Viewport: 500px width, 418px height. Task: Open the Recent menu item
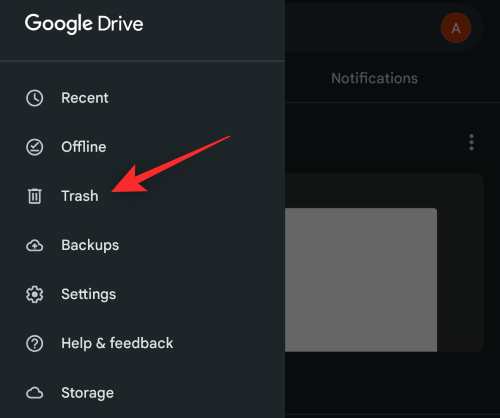tap(142, 98)
